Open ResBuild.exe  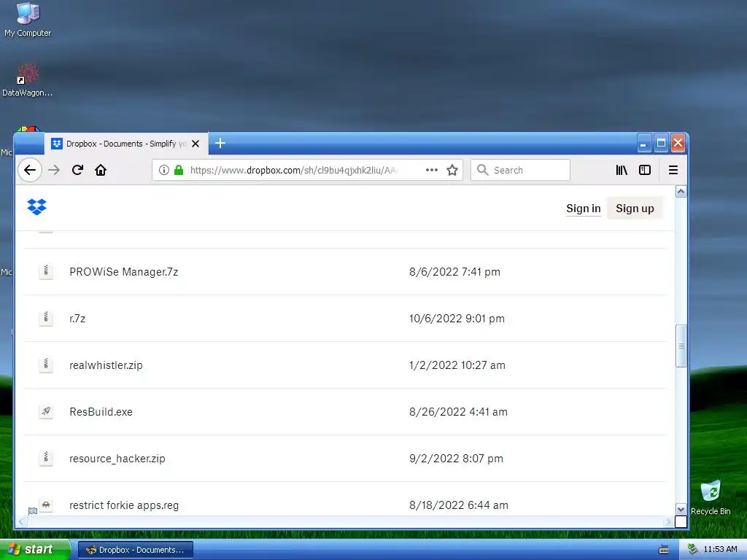click(101, 412)
